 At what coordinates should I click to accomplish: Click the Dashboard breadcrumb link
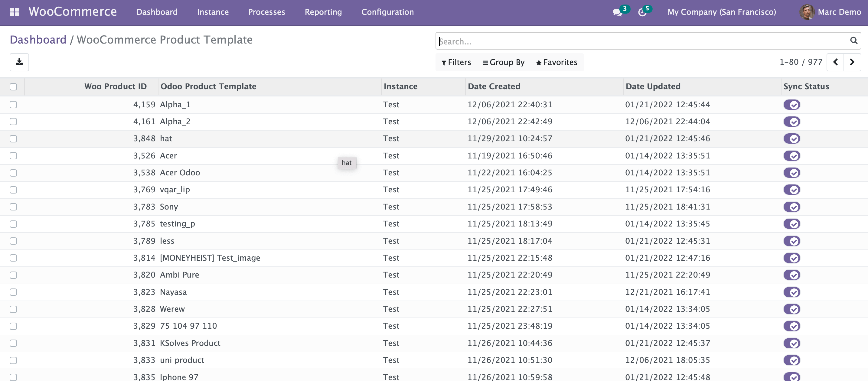[38, 40]
